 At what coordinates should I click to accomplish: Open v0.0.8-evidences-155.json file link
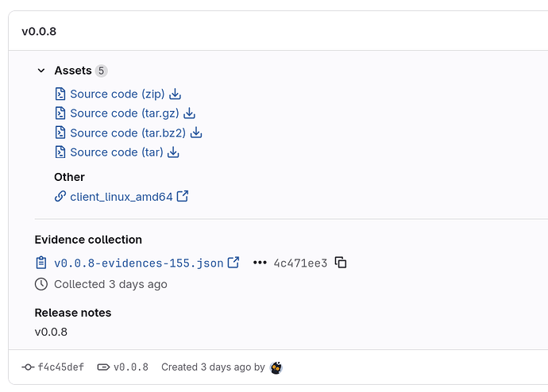click(138, 263)
